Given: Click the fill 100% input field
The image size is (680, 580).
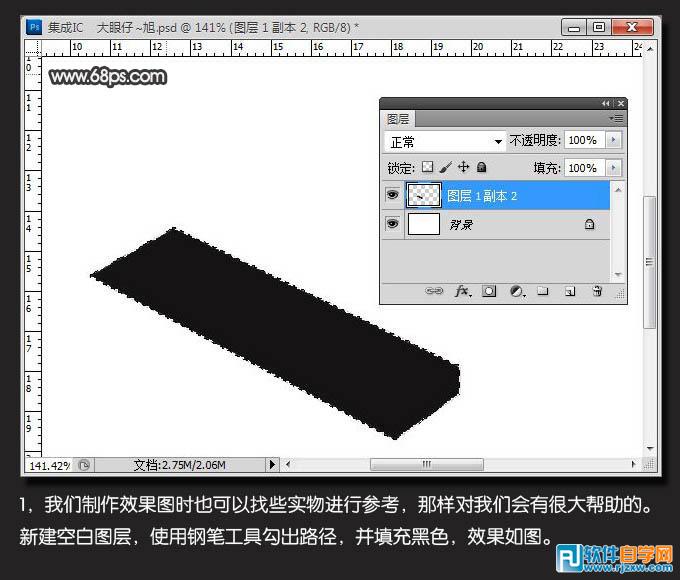Looking at the screenshot, I should pos(585,168).
